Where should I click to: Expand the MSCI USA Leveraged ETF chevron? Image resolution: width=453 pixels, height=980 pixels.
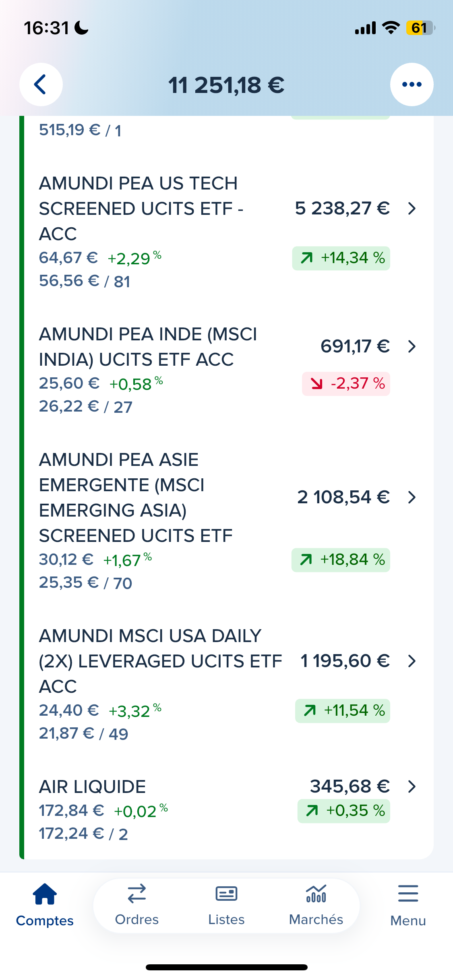412,661
